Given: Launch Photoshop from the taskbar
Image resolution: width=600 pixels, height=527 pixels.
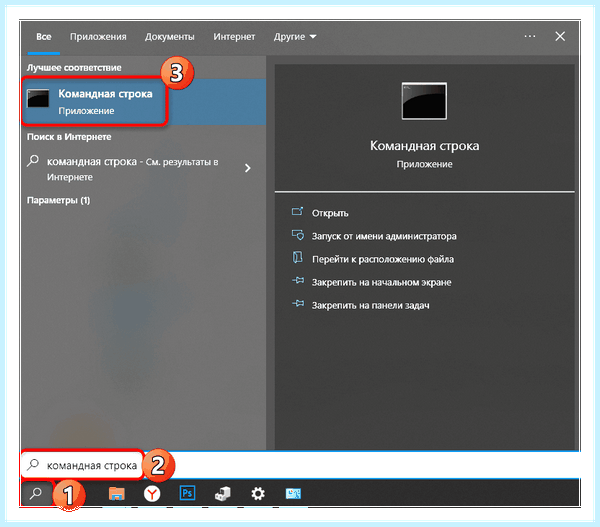Looking at the screenshot, I should (188, 493).
